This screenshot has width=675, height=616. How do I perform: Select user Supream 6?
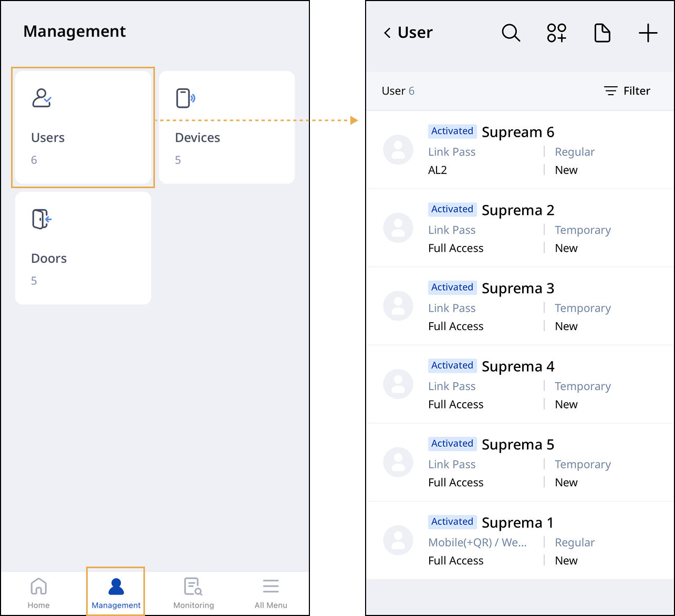(x=517, y=132)
